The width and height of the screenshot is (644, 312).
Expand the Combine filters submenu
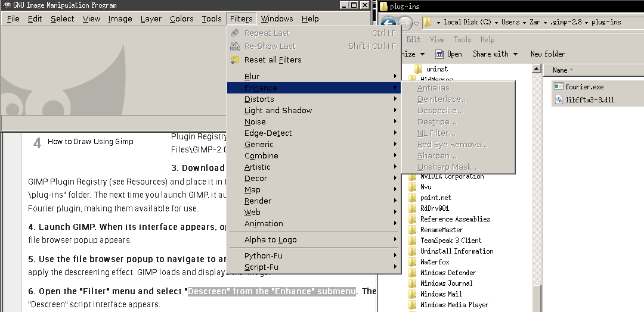314,156
